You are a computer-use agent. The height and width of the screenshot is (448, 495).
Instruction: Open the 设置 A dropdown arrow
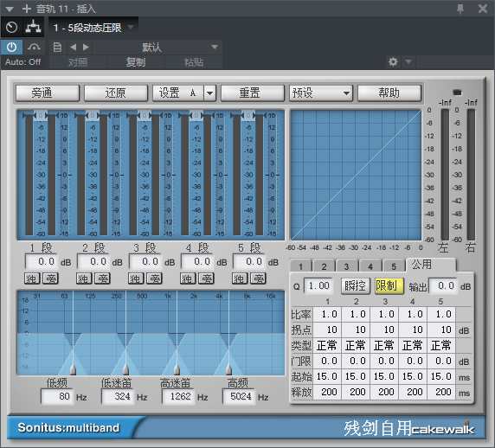210,93
